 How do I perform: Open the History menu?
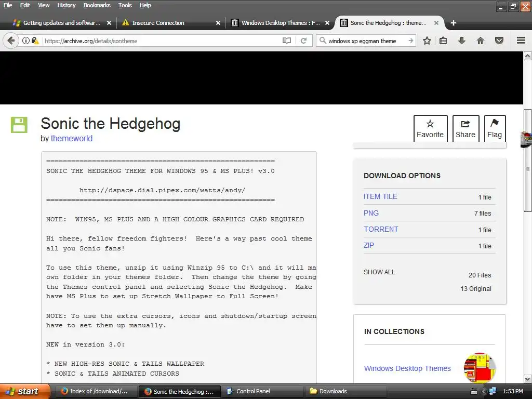(66, 5)
